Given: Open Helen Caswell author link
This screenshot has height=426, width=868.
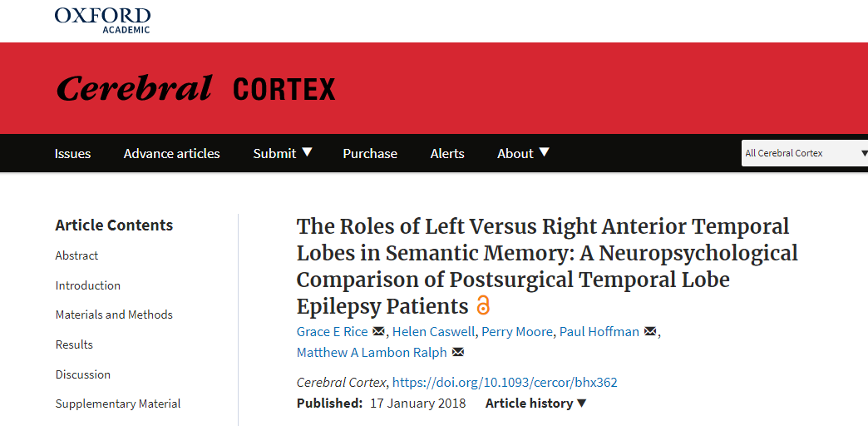Looking at the screenshot, I should click(x=433, y=331).
